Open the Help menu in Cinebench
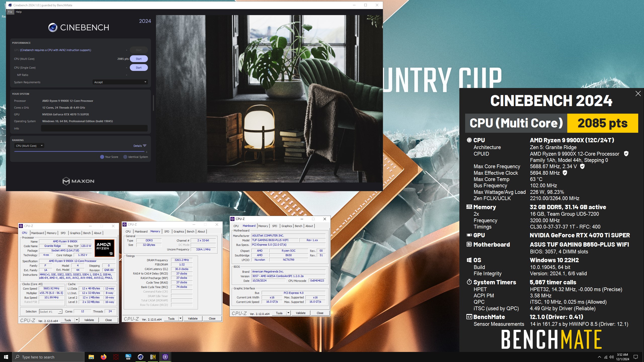The width and height of the screenshot is (644, 362). tap(19, 12)
